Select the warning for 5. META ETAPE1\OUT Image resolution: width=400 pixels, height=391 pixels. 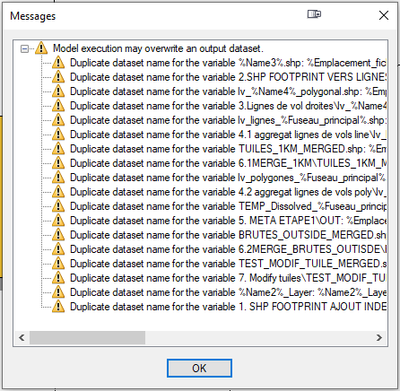pyautogui.click(x=228, y=221)
